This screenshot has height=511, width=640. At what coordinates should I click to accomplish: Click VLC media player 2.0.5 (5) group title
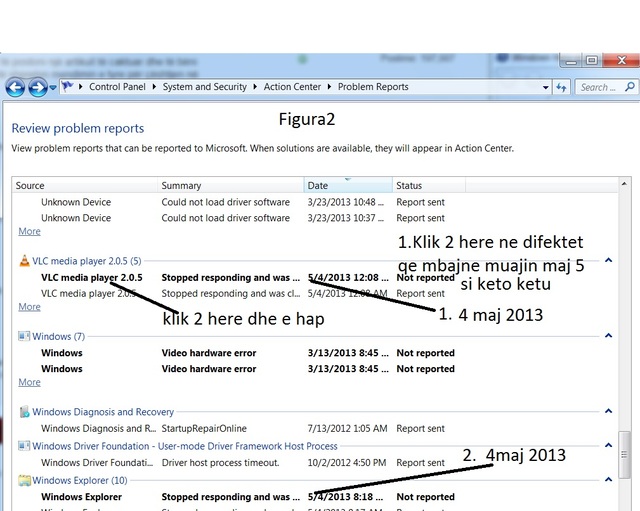pyautogui.click(x=87, y=261)
